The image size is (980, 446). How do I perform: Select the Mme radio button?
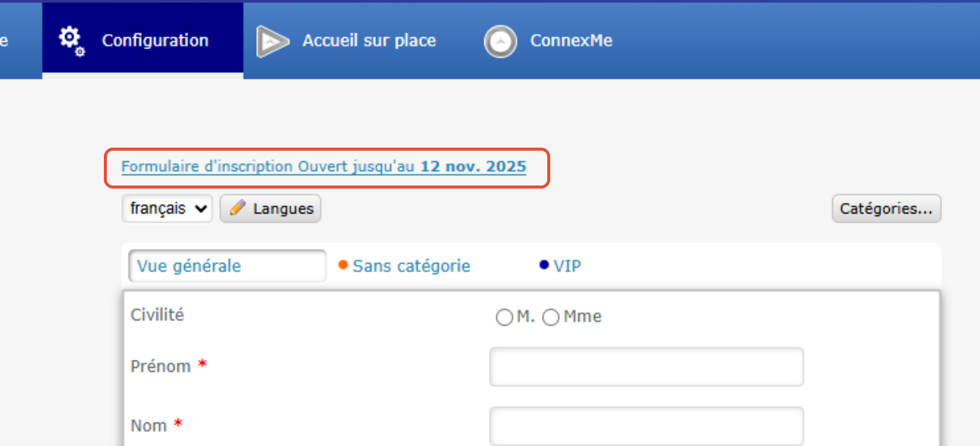click(x=551, y=318)
